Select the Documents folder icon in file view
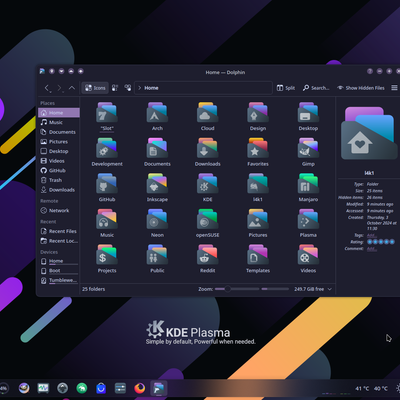The image size is (400, 400). (157, 148)
